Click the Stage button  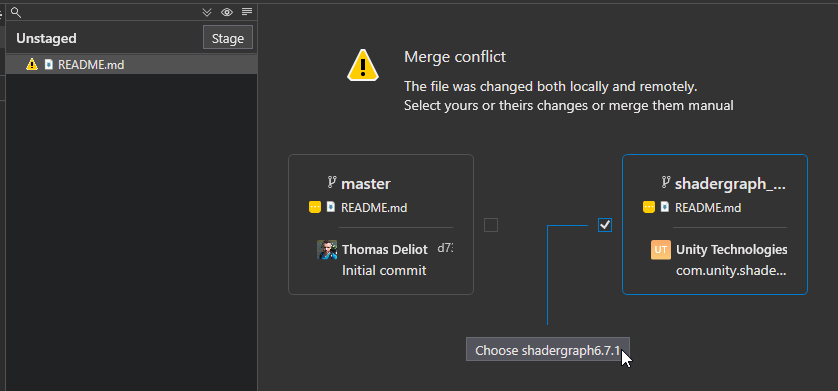[228, 38]
